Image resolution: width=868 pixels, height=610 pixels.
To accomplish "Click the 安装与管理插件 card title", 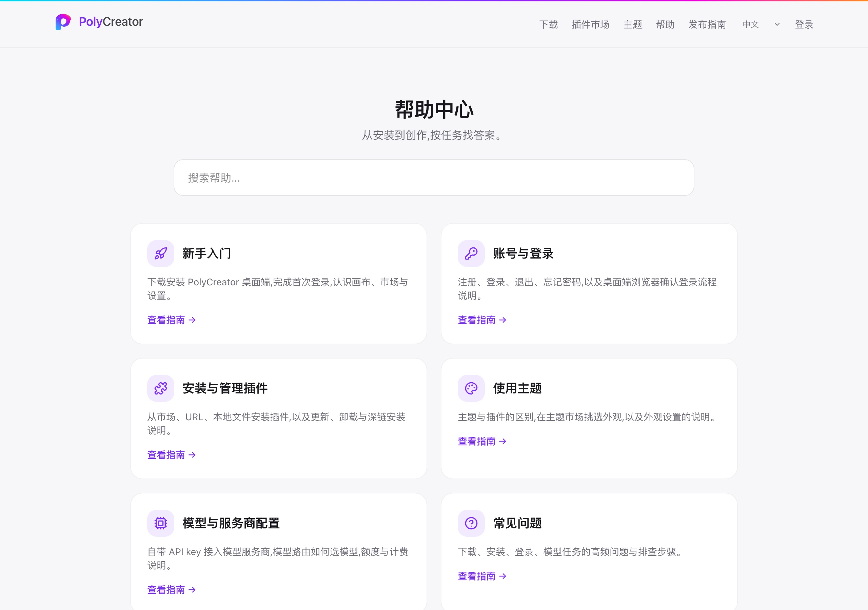I will click(225, 388).
